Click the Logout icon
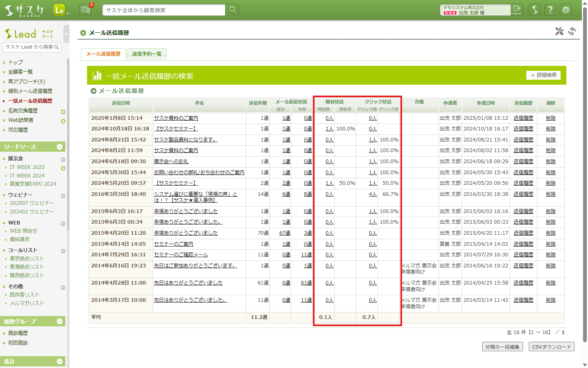The width and height of the screenshot is (588, 368). pyautogui.click(x=516, y=10)
